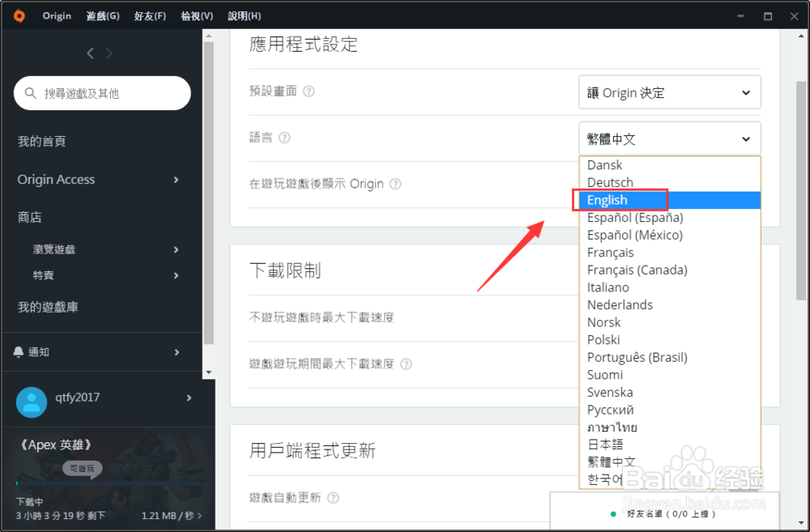Open the 好友(F) menu

(x=150, y=16)
